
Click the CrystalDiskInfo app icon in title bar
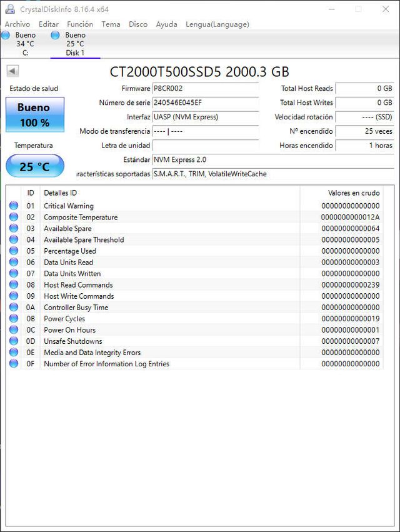pyautogui.click(x=10, y=9)
